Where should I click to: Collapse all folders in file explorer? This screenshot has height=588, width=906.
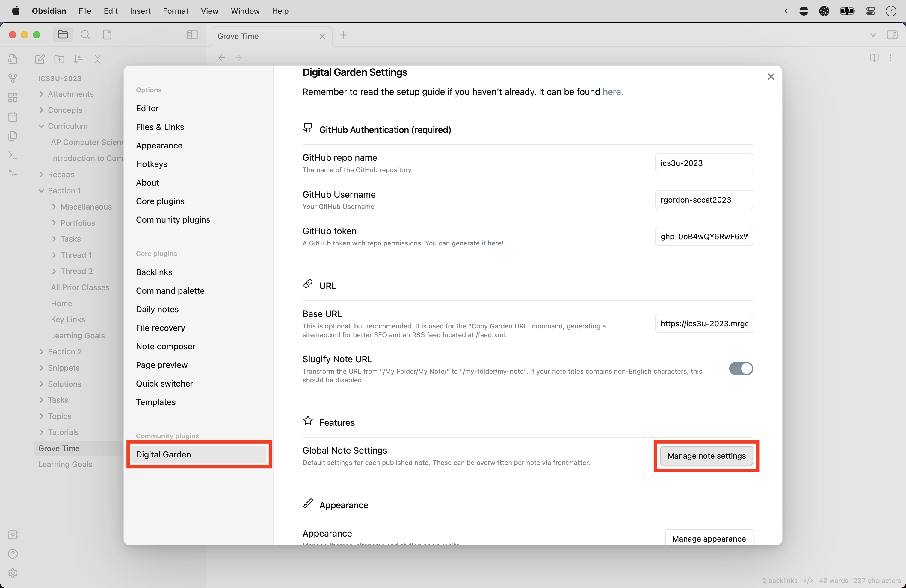click(x=97, y=59)
